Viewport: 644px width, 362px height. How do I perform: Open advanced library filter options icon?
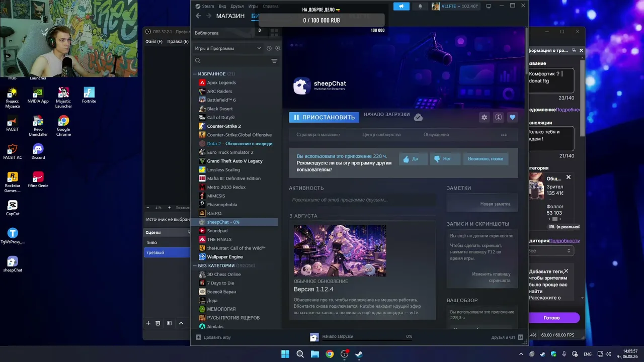[274, 61]
